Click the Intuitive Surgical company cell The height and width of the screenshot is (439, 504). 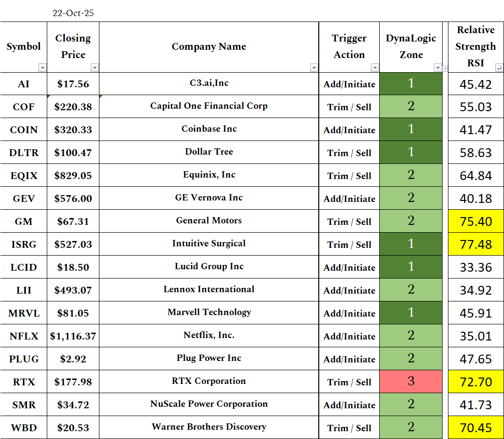[209, 243]
